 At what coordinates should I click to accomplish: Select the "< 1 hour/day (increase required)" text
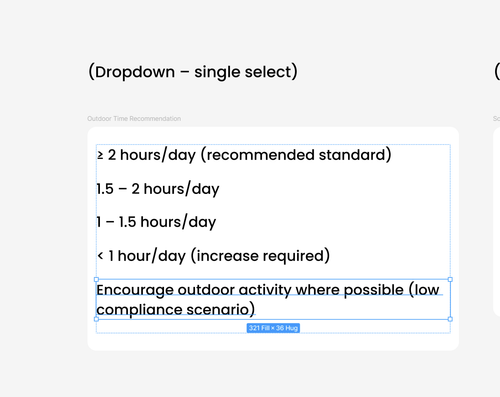(213, 256)
